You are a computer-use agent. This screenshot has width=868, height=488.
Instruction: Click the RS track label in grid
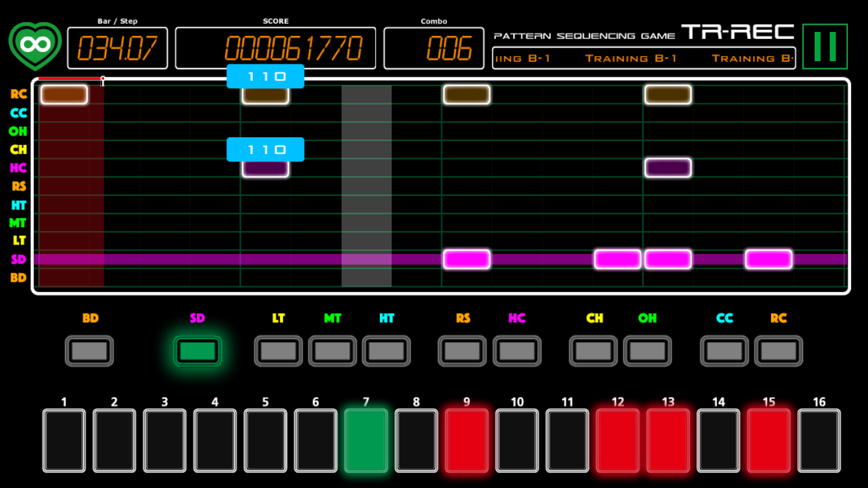19,186
